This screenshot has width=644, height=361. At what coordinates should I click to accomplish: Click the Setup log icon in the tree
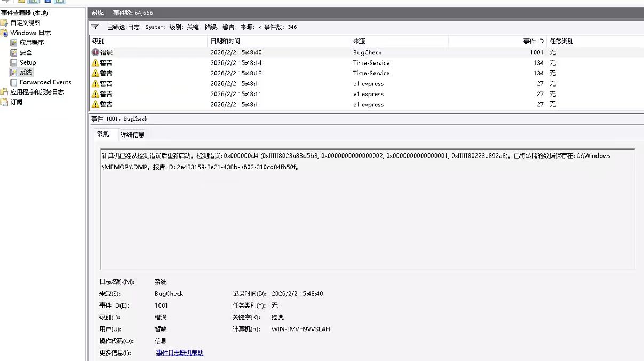tap(14, 62)
